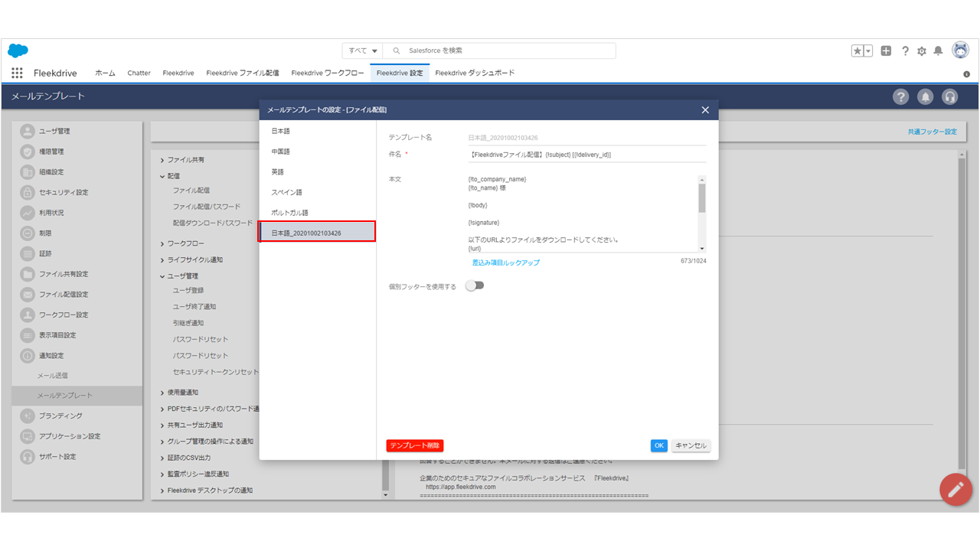Switch to the Chatter tab
This screenshot has width=980, height=551.
[x=139, y=73]
